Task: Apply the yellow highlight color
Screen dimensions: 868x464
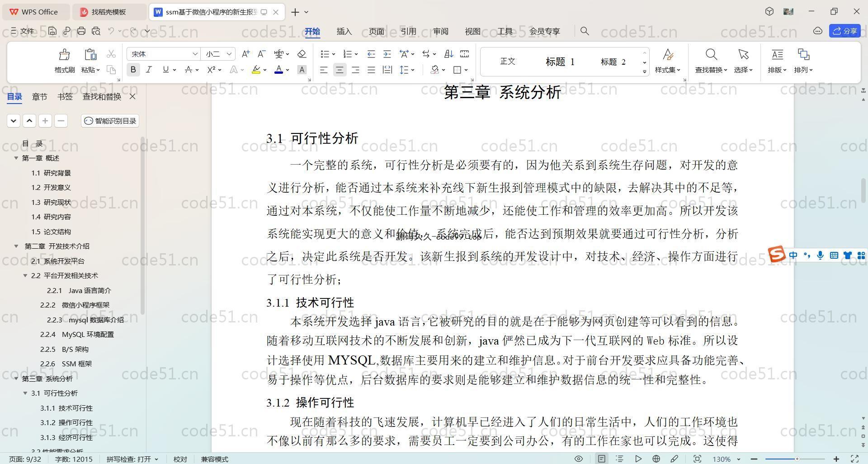Action: pos(256,70)
